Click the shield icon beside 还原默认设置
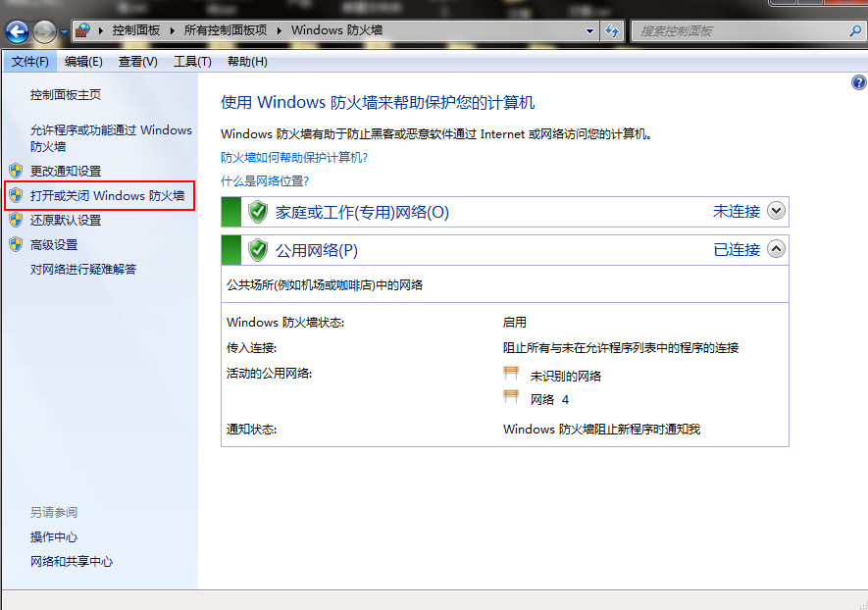 [x=17, y=220]
